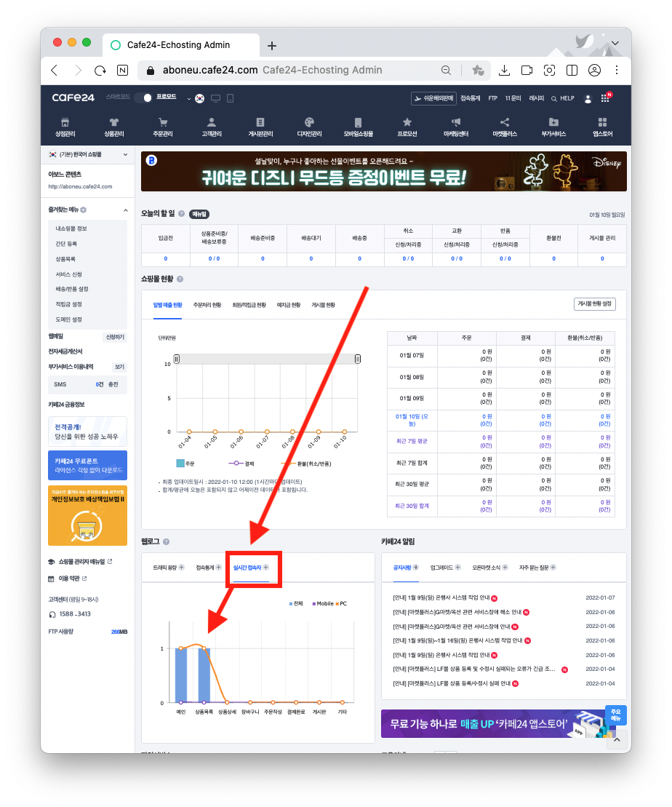Image resolution: width=672 pixels, height=807 pixels.
Task: Click the right handle of chart range slider
Action: click(x=358, y=359)
